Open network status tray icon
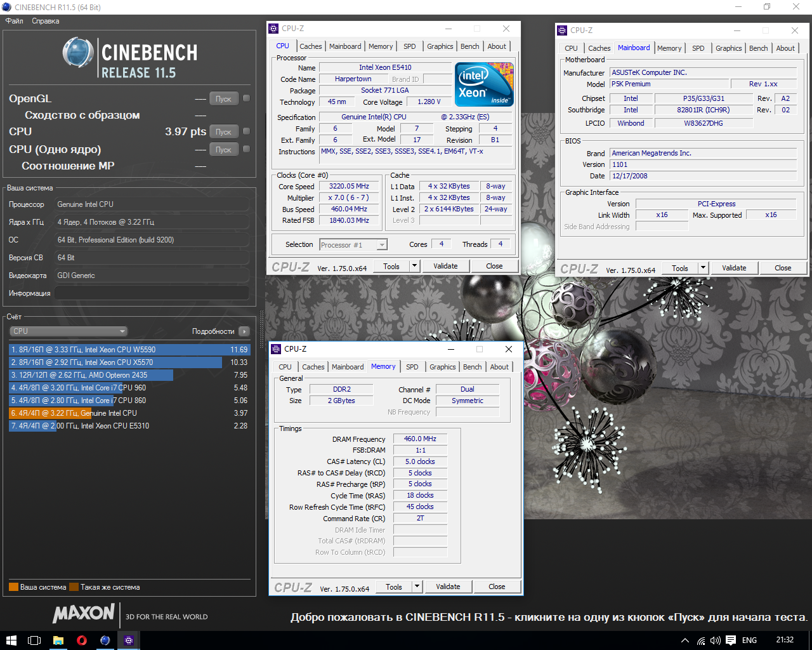812x650 pixels. coord(701,640)
